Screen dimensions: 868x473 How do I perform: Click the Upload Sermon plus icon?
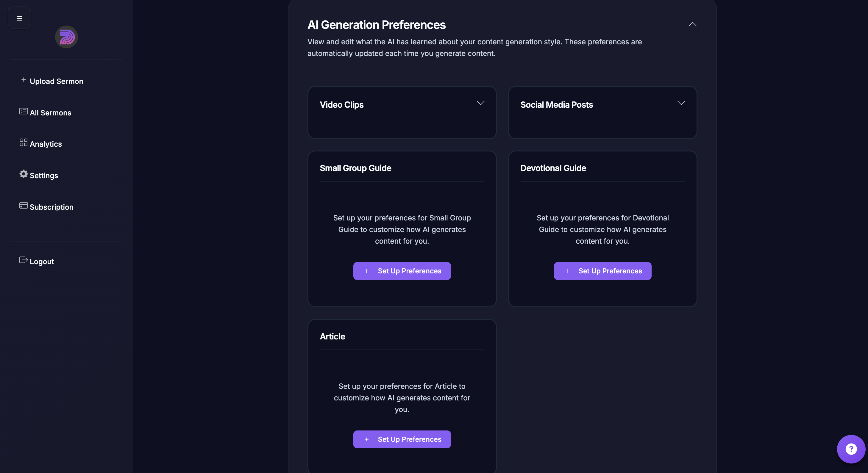pyautogui.click(x=24, y=80)
